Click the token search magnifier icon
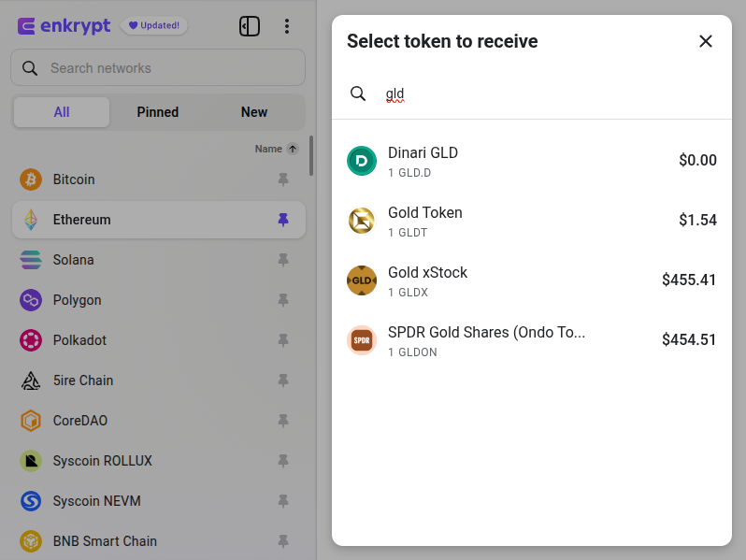The width and height of the screenshot is (746, 560). click(358, 93)
